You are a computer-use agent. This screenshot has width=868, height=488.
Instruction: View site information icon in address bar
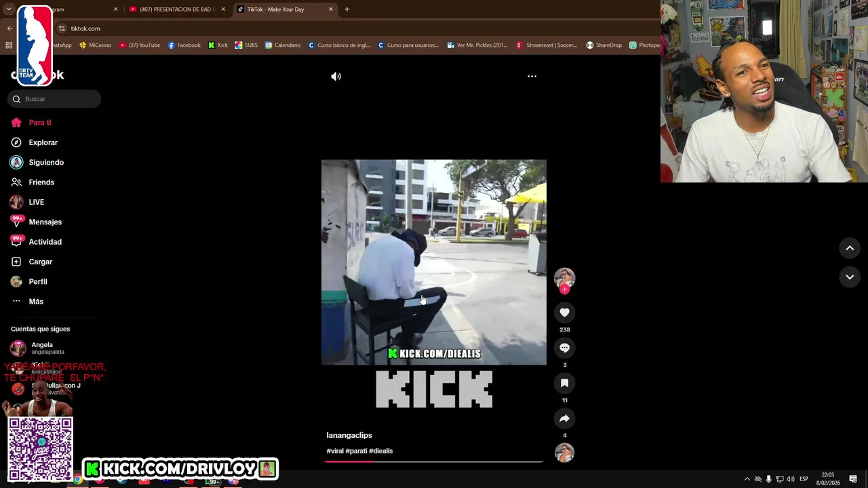coord(62,28)
